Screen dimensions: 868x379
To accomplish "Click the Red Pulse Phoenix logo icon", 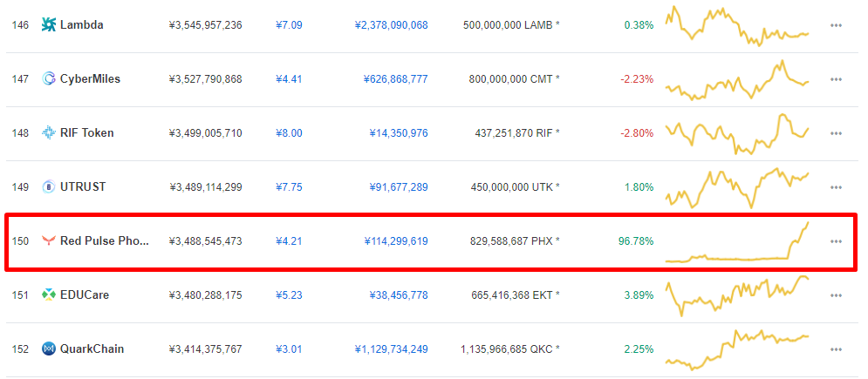I will click(x=49, y=240).
